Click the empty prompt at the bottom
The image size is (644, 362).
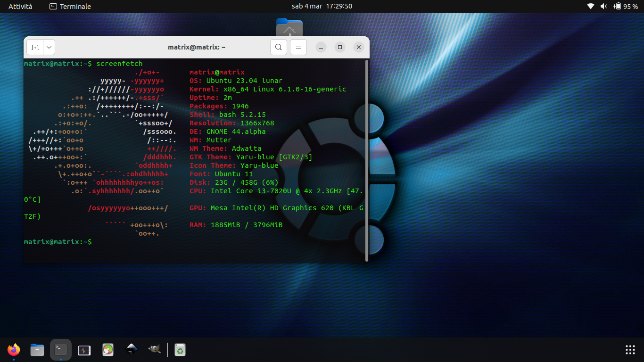pos(58,242)
